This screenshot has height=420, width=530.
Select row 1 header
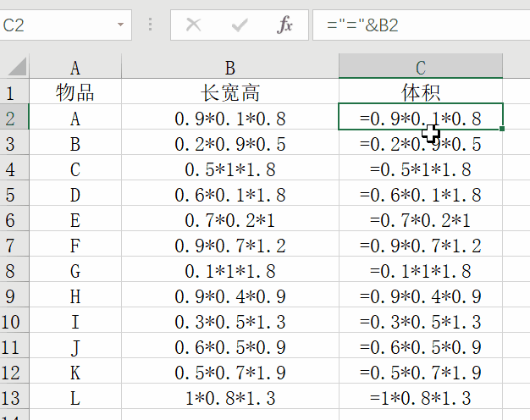(14, 91)
